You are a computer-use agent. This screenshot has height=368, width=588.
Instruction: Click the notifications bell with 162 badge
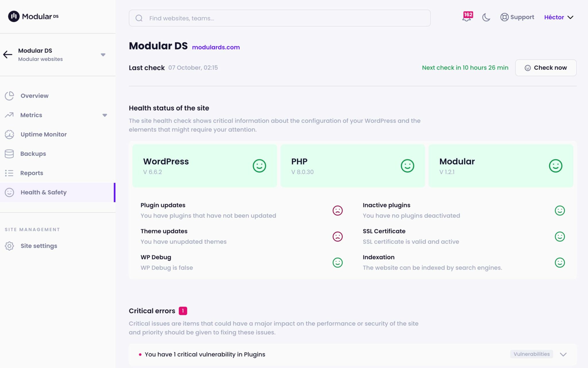click(x=467, y=17)
